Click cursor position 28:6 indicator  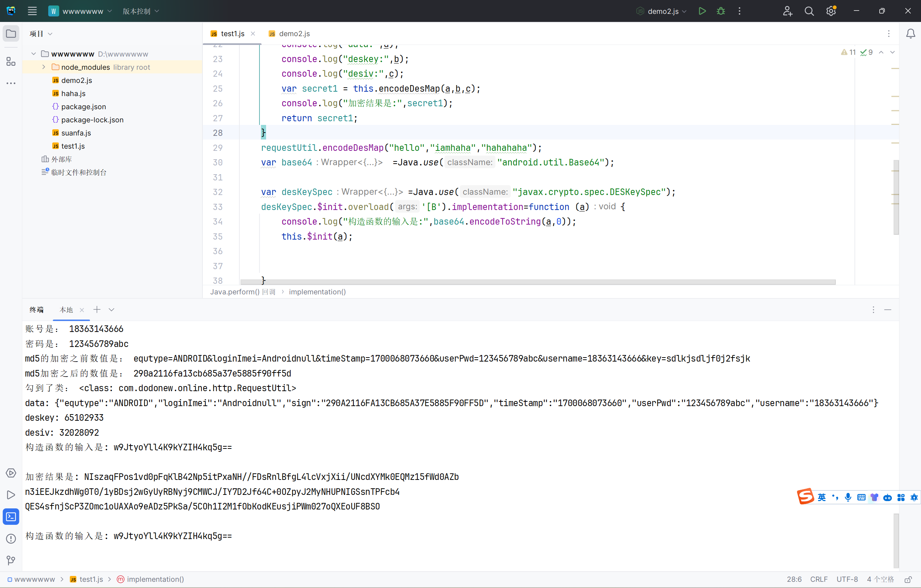tap(794, 579)
